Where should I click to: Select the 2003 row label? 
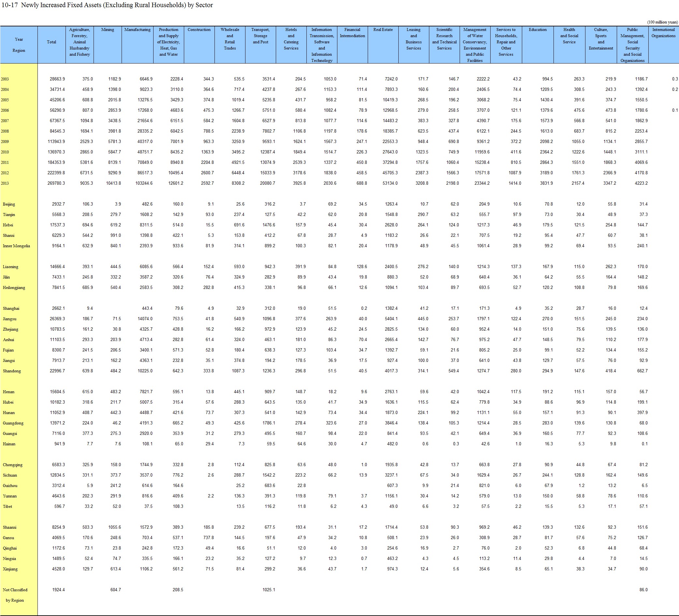[x=5, y=79]
